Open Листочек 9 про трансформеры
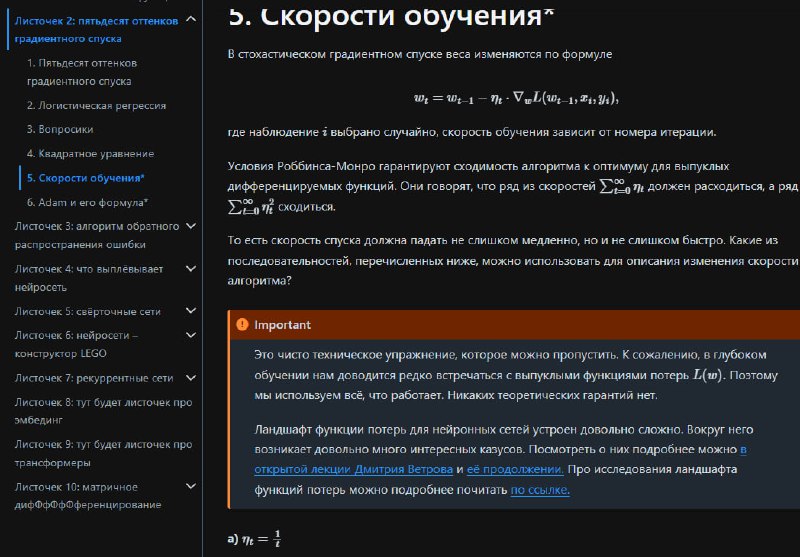 pos(104,453)
